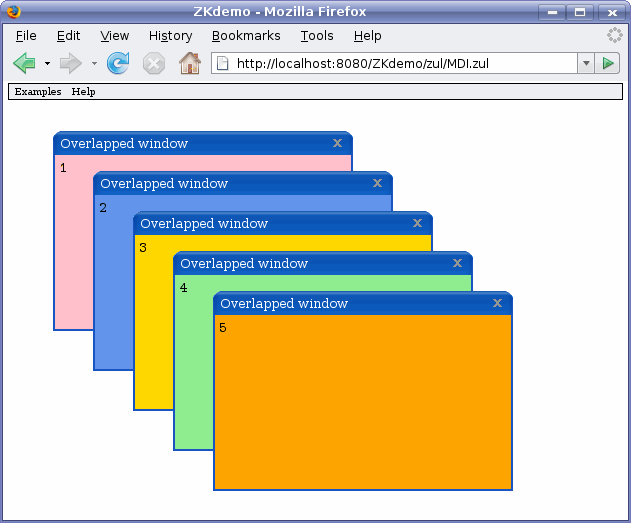Click the Firefox icon in title bar
631x523 pixels.
13,12
